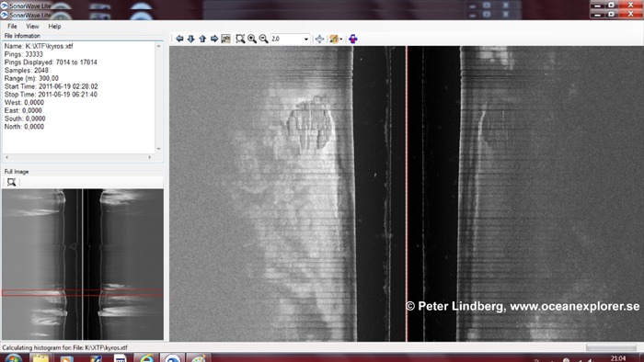Click the Full Image overview thumbnail
Image resolution: width=644 pixels, height=362 pixels.
tap(83, 265)
